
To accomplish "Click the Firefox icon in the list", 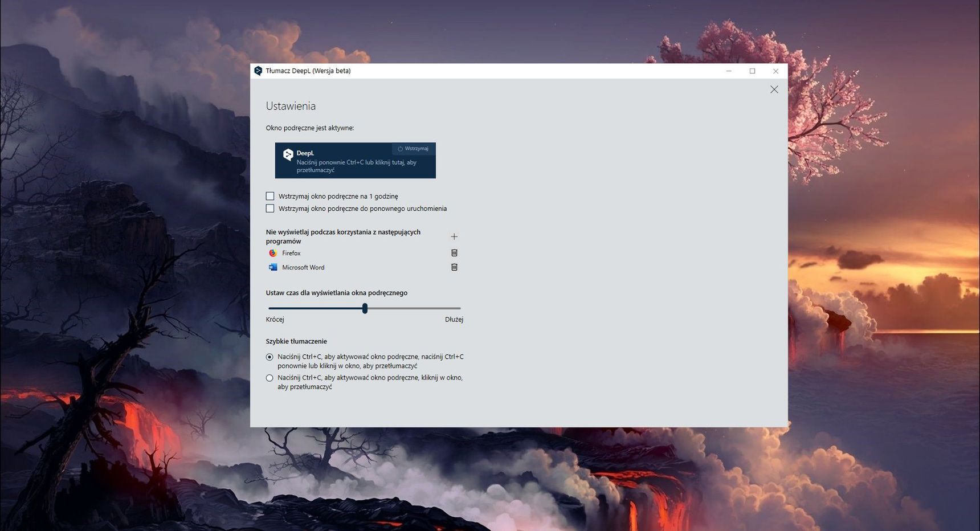I will tap(273, 253).
